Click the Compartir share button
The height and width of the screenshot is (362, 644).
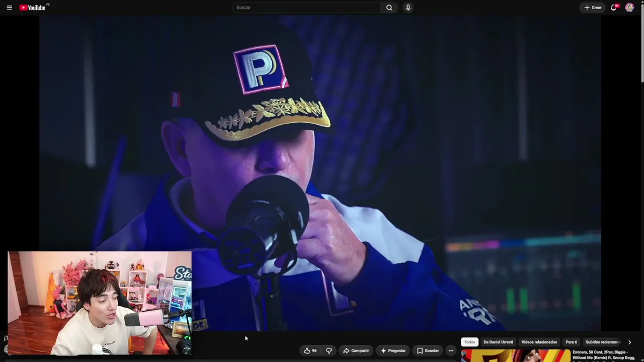pyautogui.click(x=356, y=351)
